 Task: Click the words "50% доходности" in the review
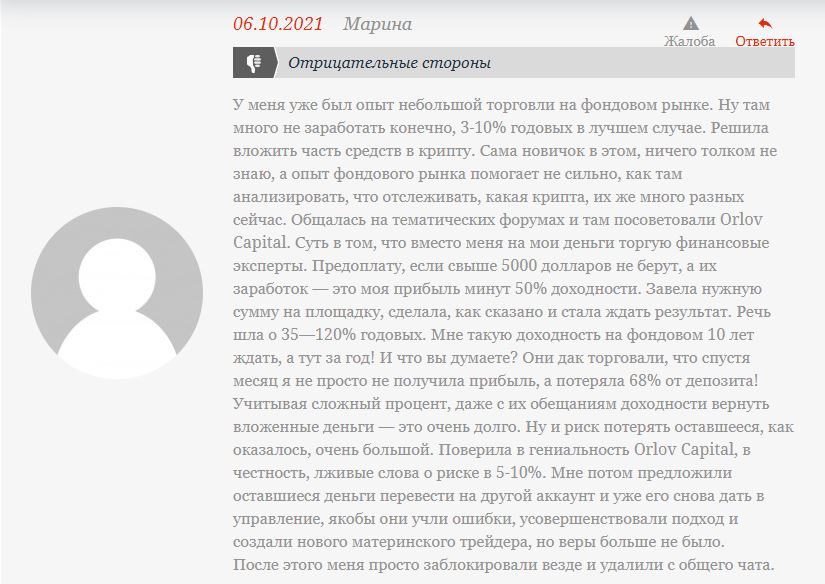click(577, 289)
